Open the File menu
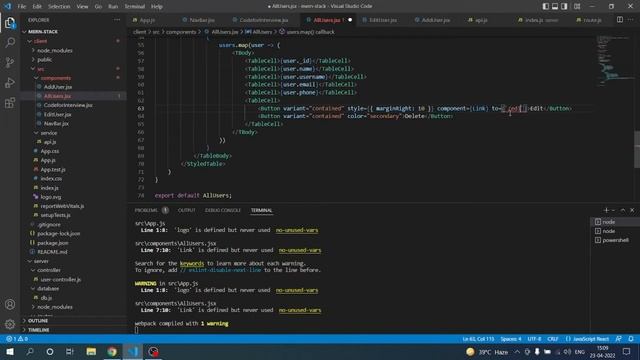Screen dimensions: 640x360 pyautogui.click(x=22, y=6)
